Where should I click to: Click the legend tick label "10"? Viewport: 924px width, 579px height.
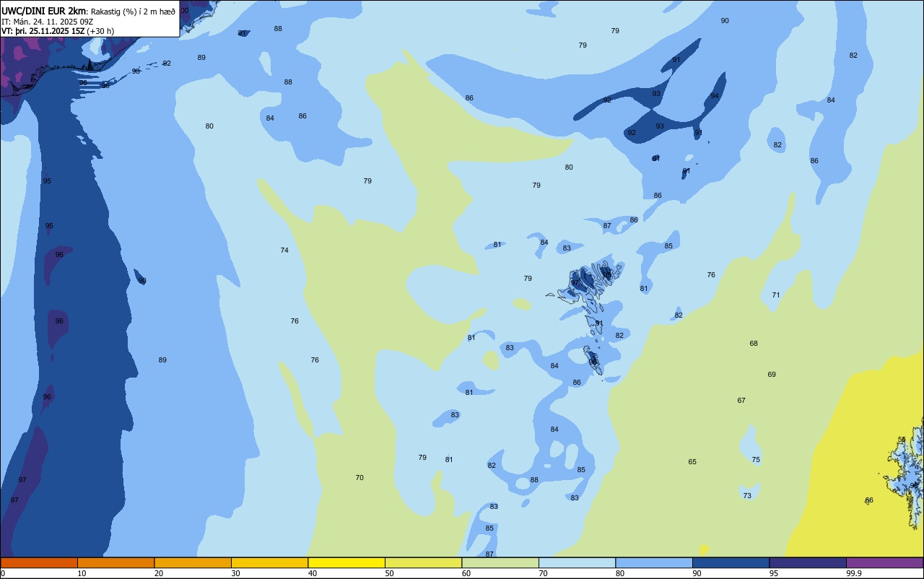[82, 573]
